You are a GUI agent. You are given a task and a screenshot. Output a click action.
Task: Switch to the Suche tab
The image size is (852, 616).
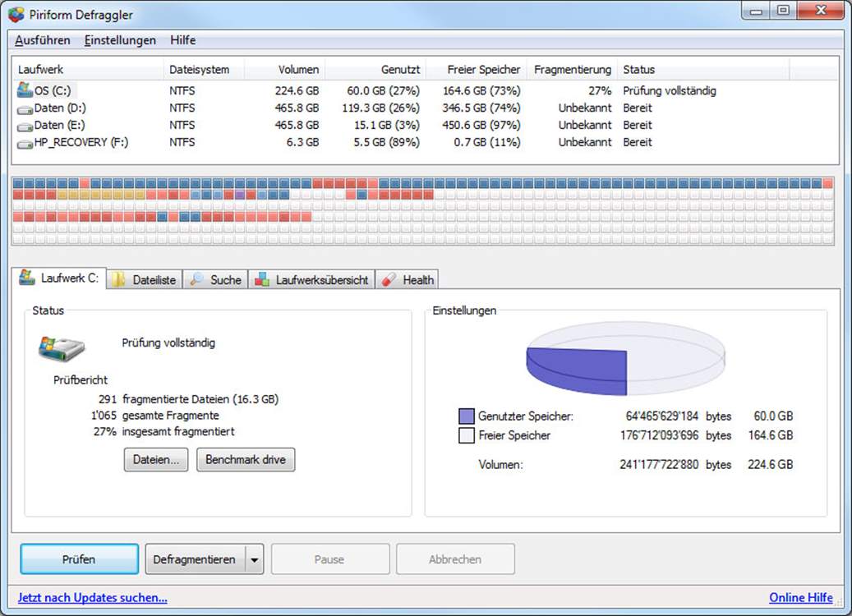pos(216,280)
